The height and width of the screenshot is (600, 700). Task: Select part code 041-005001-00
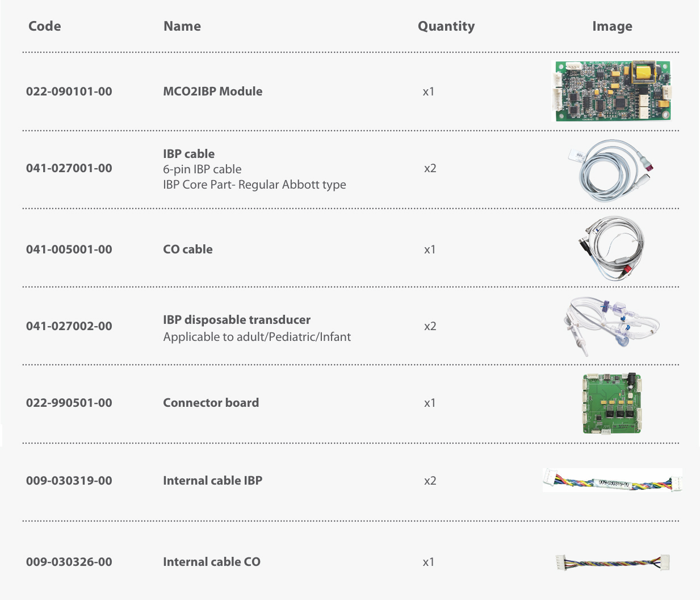click(69, 249)
